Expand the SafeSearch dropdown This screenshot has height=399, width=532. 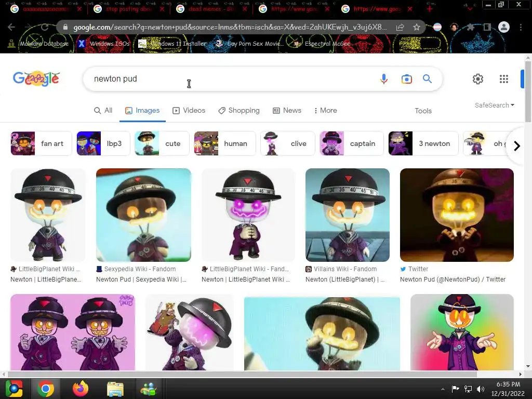coord(495,105)
